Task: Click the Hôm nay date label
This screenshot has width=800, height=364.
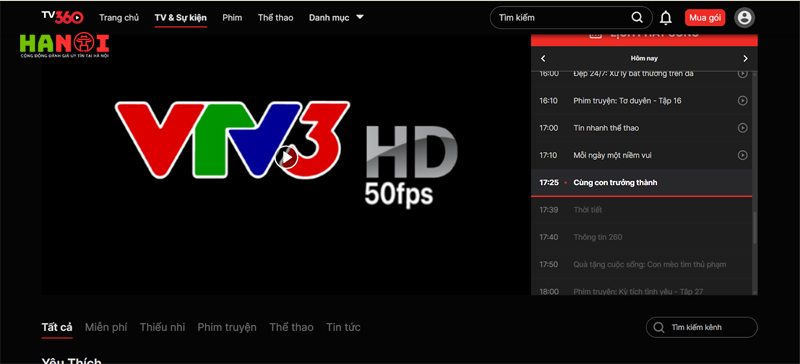Action: click(x=644, y=58)
